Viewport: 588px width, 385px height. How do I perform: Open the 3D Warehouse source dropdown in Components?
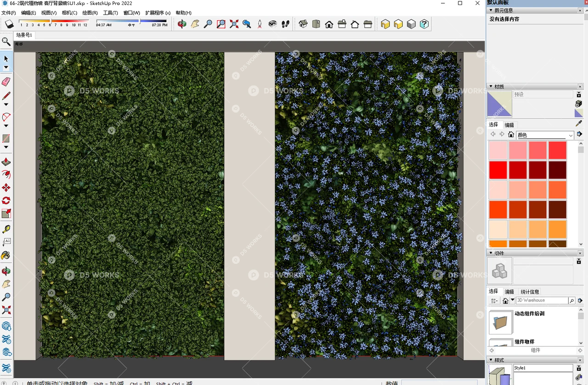[x=512, y=300]
